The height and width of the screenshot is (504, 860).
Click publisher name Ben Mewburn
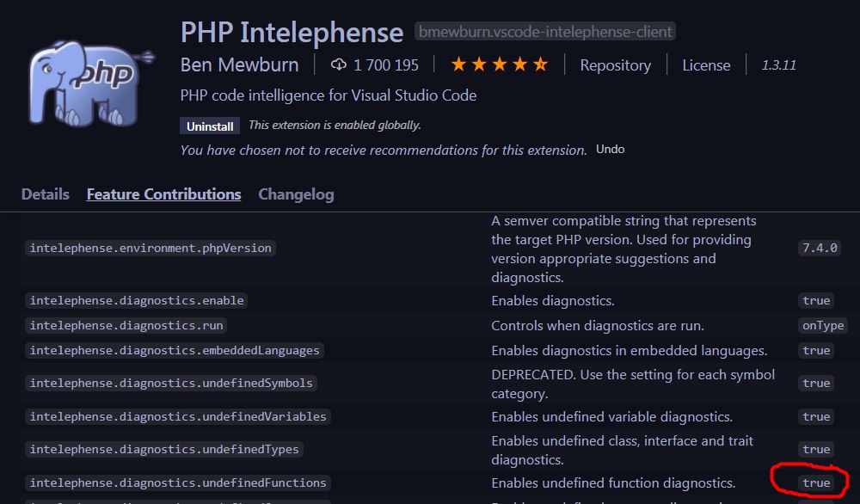point(239,65)
